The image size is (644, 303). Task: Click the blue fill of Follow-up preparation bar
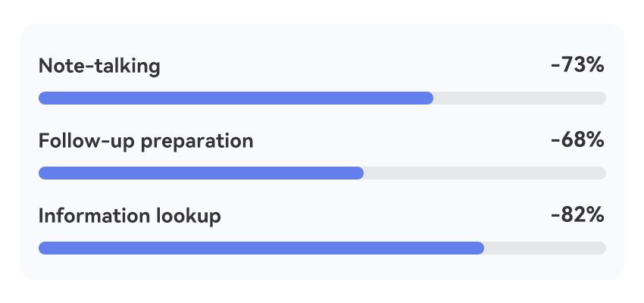[201, 173]
